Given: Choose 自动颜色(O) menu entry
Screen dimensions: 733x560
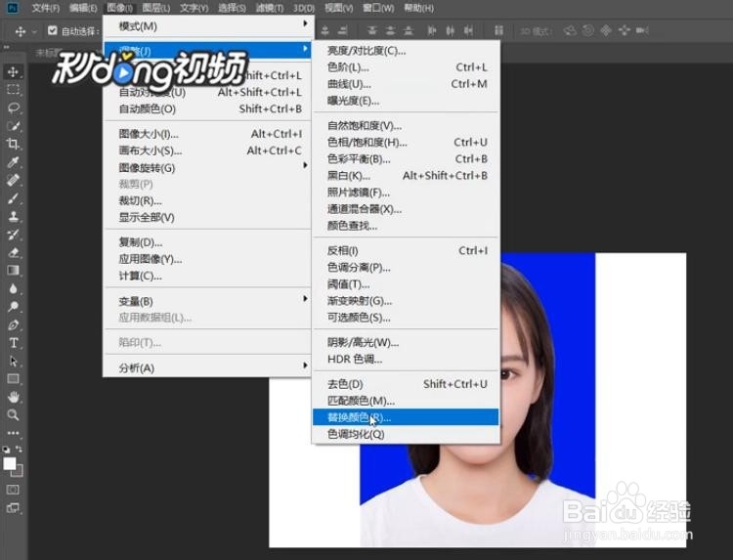Looking at the screenshot, I should tap(208, 108).
